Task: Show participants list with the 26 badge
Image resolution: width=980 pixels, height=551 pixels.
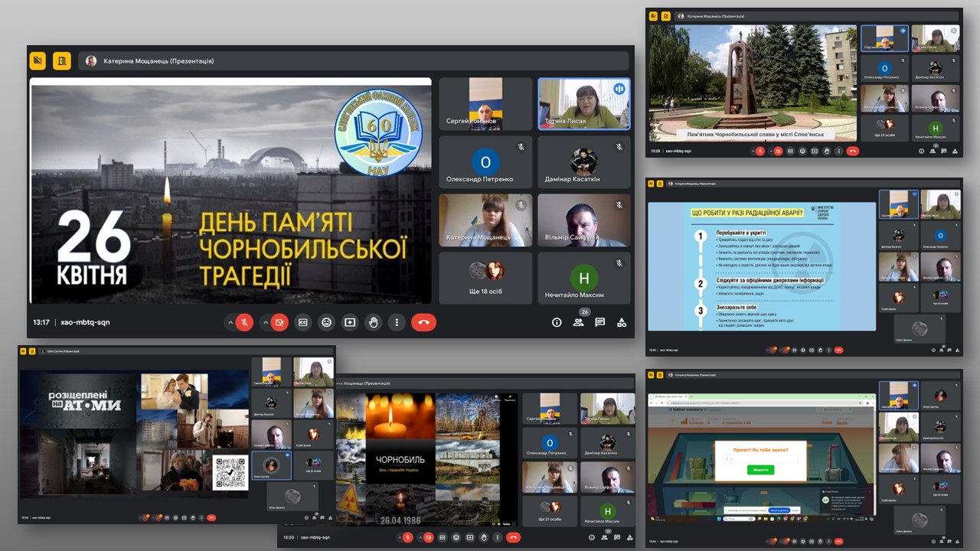Action: [x=579, y=322]
